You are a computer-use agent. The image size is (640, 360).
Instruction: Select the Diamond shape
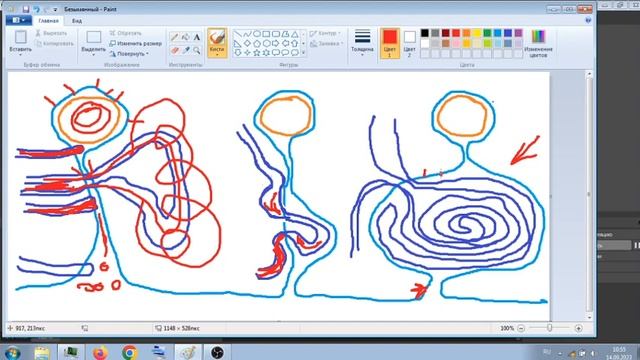point(247,44)
